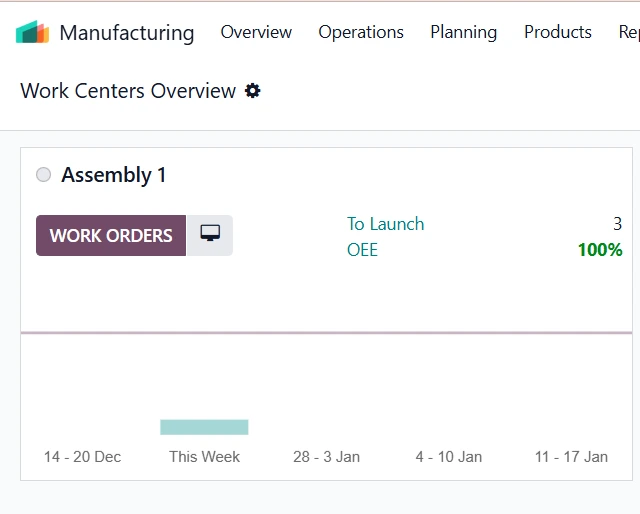Select the 28 - 3 Jan chart label
640x514 pixels.
pyautogui.click(x=326, y=457)
